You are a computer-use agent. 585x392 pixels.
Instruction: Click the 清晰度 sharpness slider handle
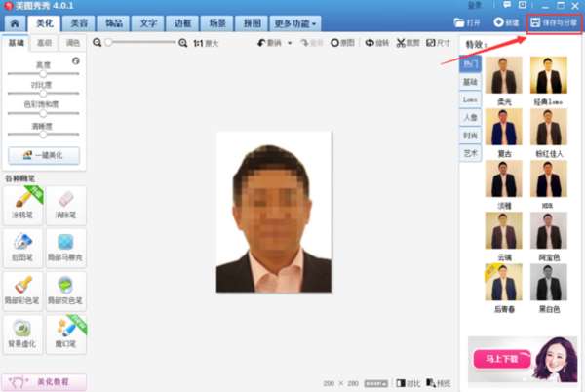[x=43, y=135]
